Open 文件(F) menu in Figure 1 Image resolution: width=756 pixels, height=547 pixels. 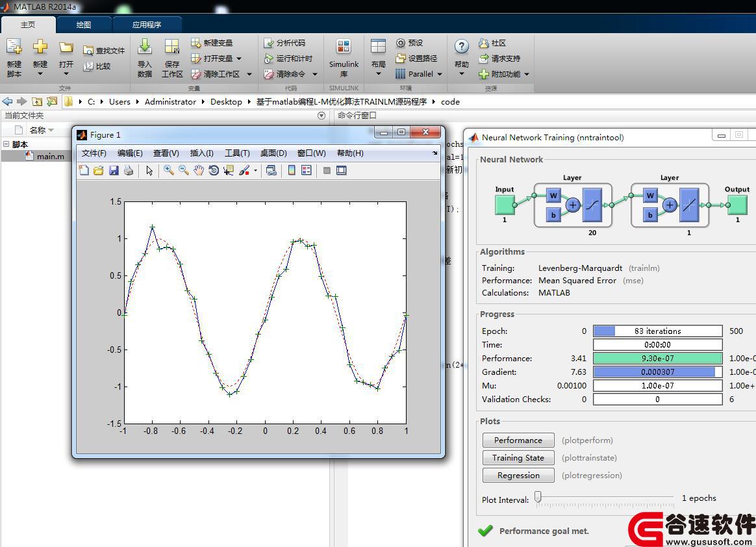point(94,153)
